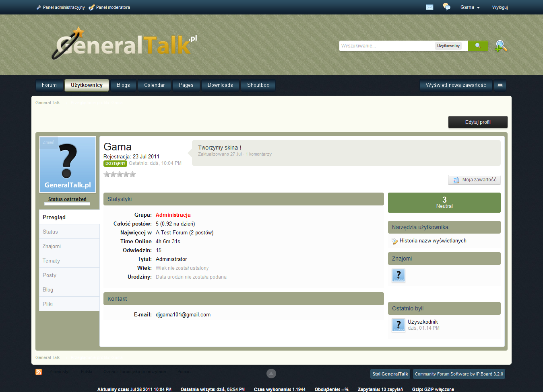The image size is (543, 392).
Task: Click the Użyszkodnik visitor avatar thumbnail
Action: coord(398,325)
